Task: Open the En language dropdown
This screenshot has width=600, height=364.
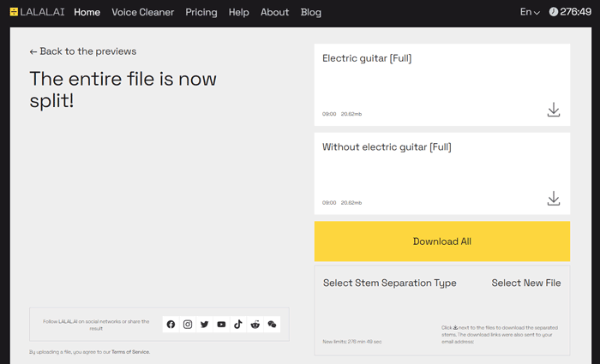Action: (530, 12)
